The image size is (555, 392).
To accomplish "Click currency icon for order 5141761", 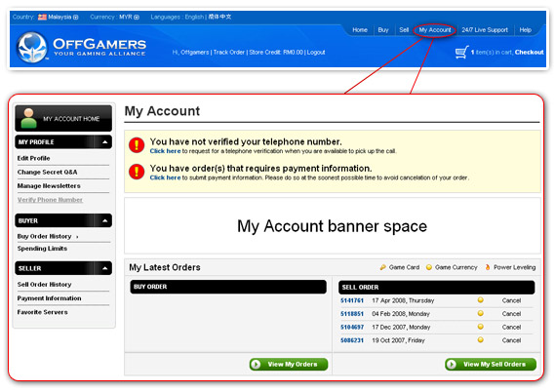I will [x=480, y=300].
